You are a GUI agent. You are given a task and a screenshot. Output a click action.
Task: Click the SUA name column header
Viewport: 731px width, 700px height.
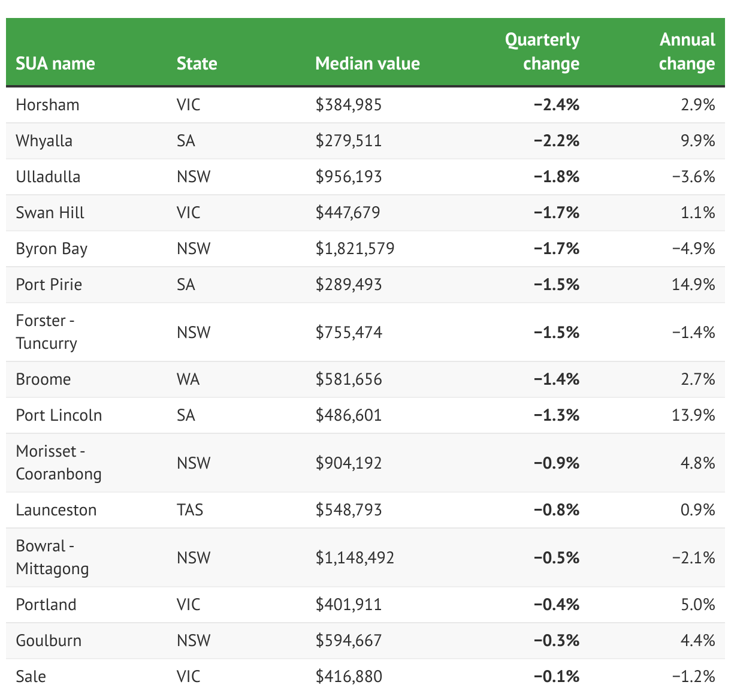point(55,64)
